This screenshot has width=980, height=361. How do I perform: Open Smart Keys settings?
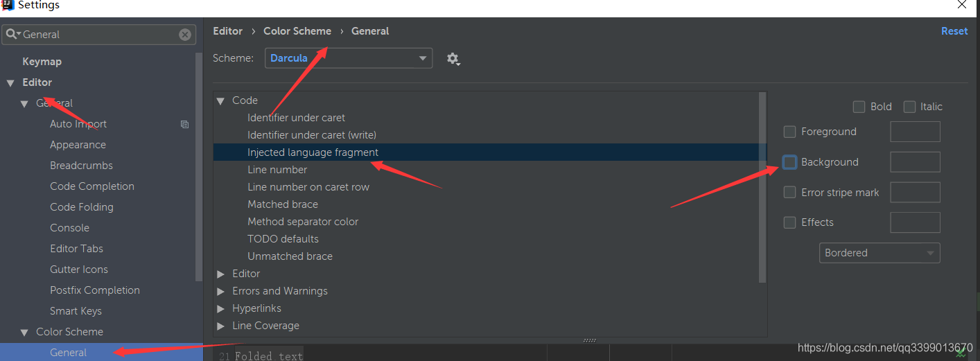point(76,311)
